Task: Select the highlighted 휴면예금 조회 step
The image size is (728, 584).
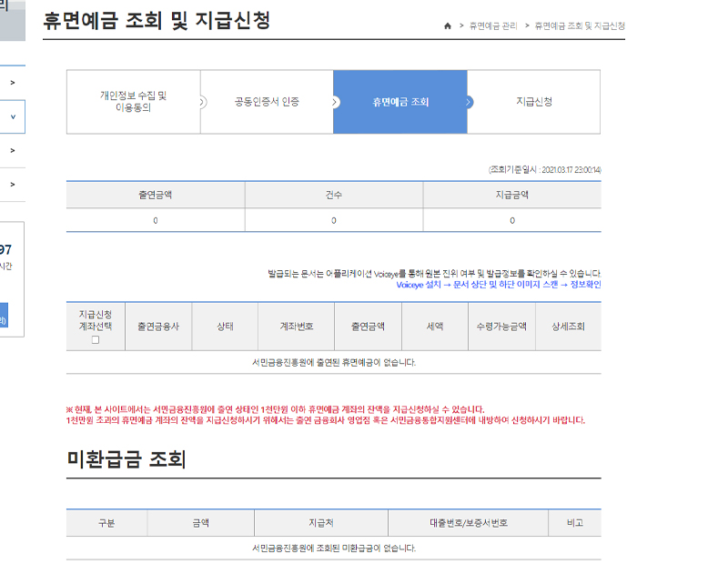Action: 398,102
